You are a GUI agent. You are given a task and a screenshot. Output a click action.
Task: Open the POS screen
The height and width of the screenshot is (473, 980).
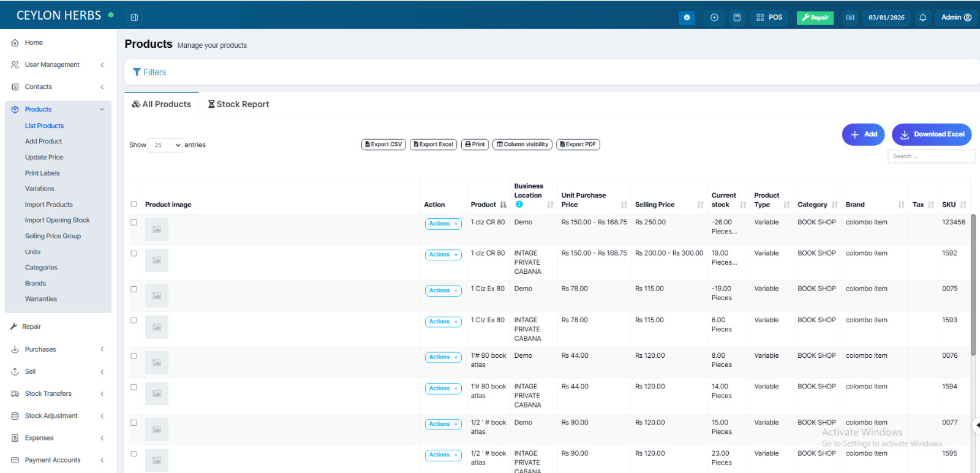pos(769,17)
